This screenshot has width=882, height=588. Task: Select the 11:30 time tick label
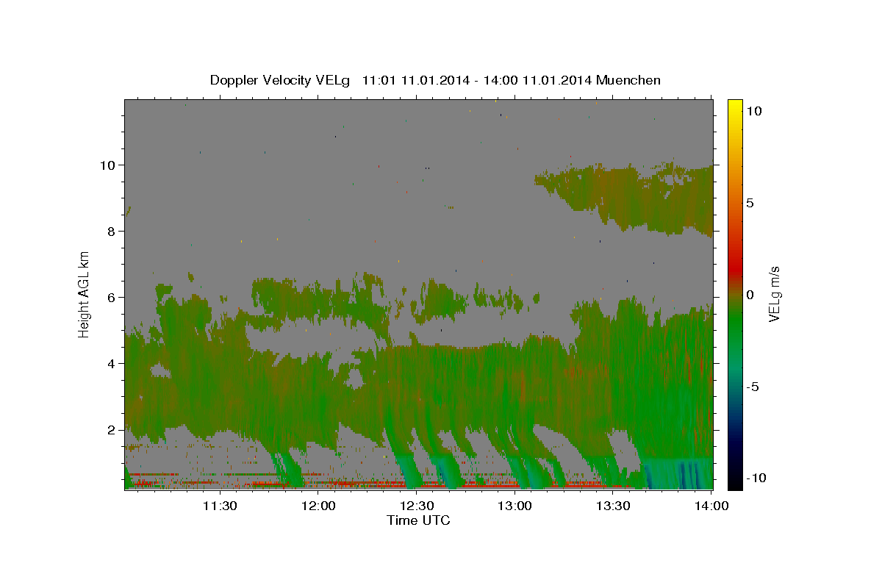[219, 506]
